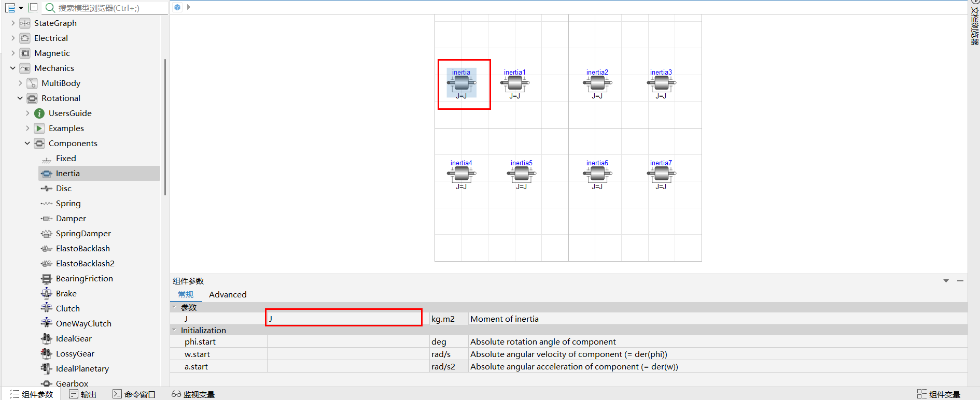This screenshot has width=980, height=400.
Task: Click the Clutch icon in library tree
Action: pos(47,308)
